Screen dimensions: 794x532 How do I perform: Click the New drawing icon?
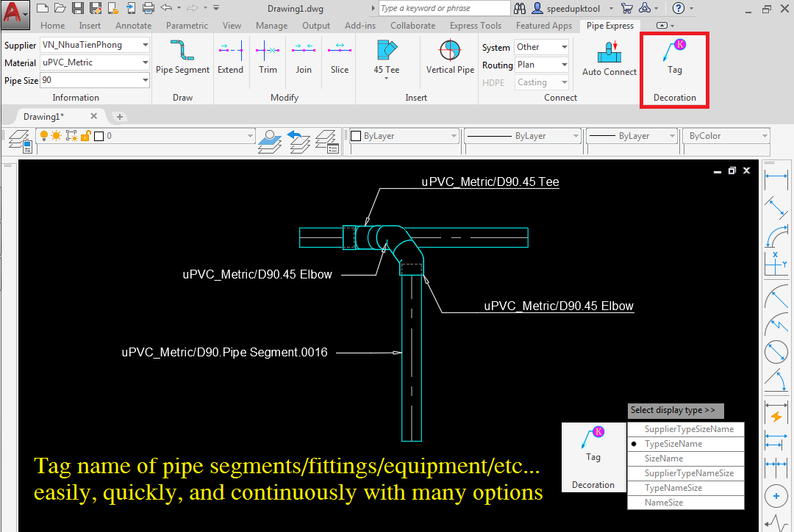(43, 7)
